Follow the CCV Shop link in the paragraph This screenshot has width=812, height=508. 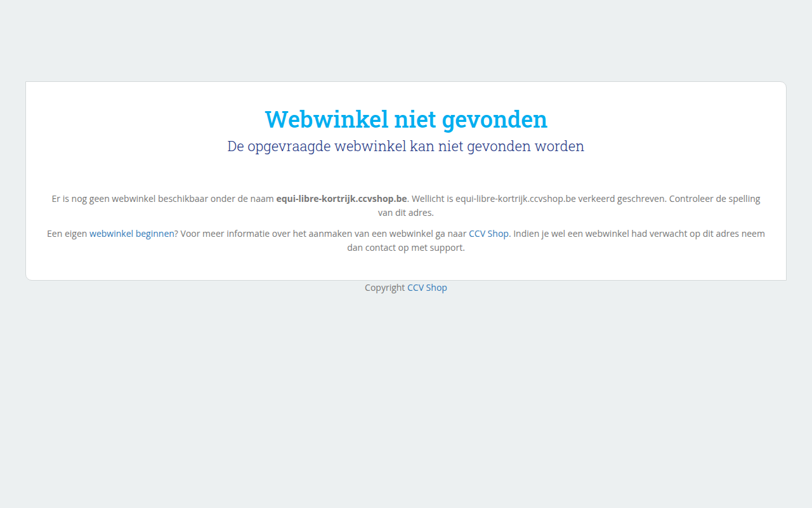click(x=488, y=234)
